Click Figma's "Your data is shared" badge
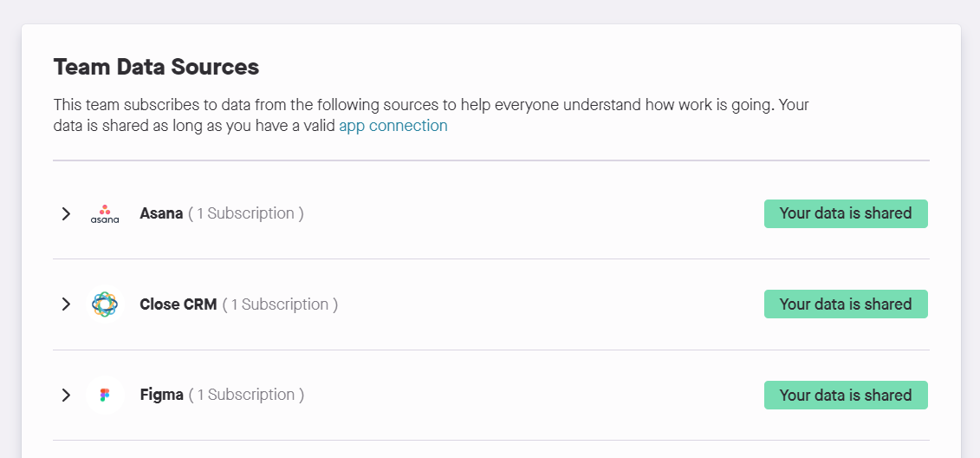This screenshot has height=458, width=980. tap(845, 396)
